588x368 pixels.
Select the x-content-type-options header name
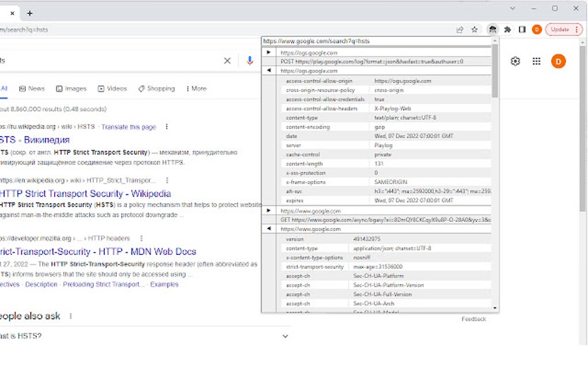coord(314,258)
